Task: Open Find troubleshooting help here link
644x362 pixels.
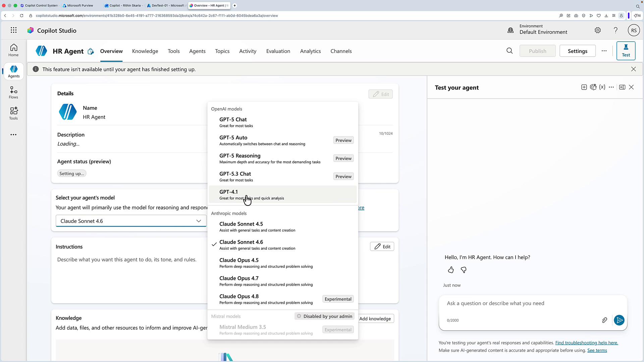Action: coord(587,343)
